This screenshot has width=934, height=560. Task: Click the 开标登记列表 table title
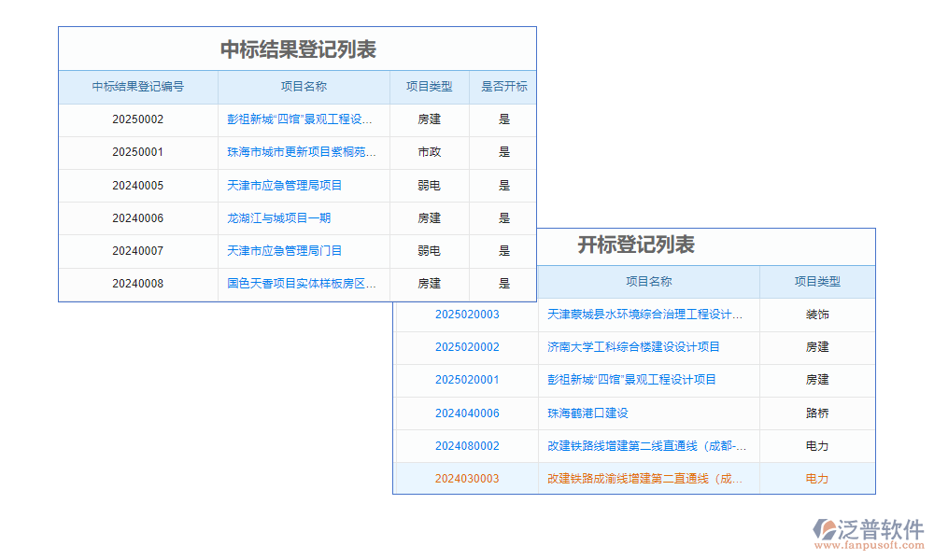[635, 245]
